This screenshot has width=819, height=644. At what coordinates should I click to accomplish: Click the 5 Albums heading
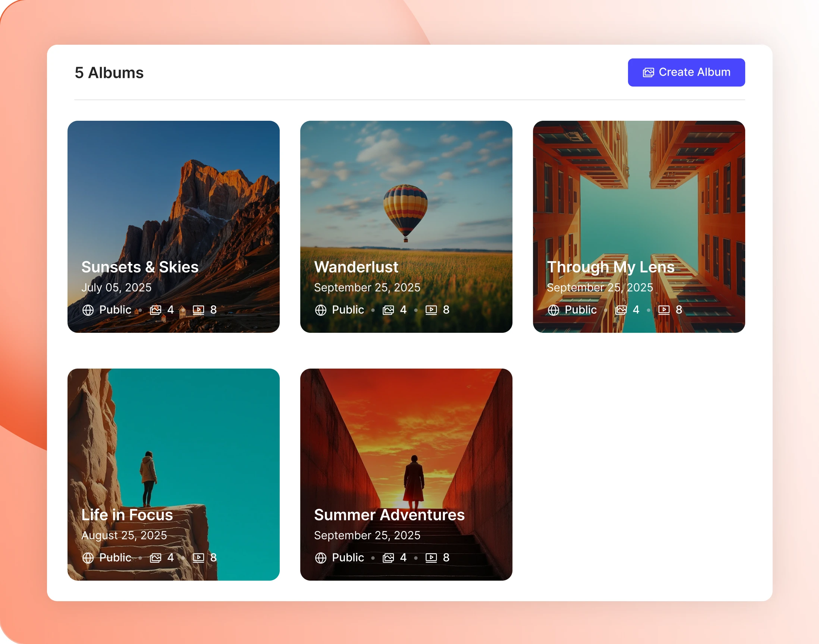pos(109,73)
